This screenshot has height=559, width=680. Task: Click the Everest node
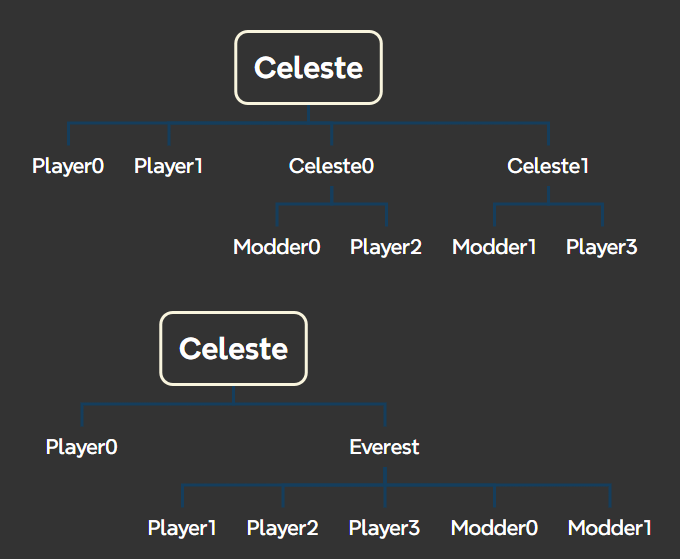pyautogui.click(x=385, y=447)
